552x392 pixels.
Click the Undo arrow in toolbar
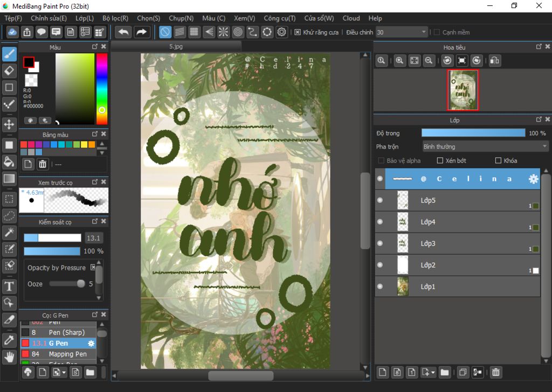tap(123, 32)
